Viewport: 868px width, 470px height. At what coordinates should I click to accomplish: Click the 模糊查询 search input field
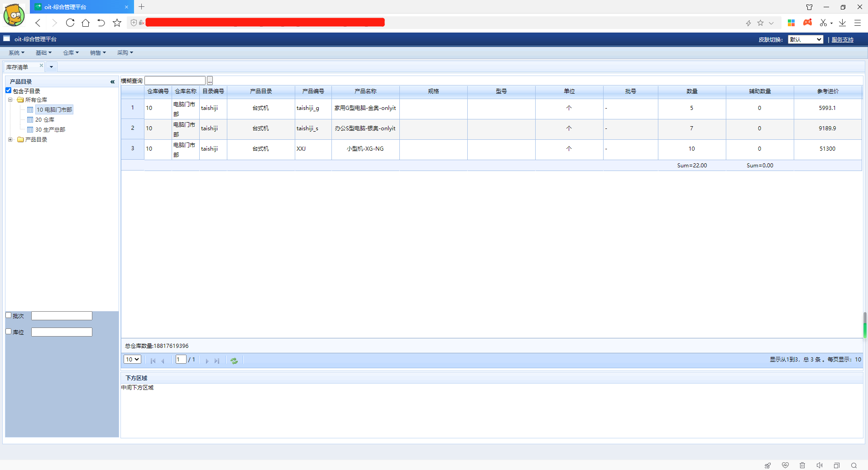tap(175, 81)
